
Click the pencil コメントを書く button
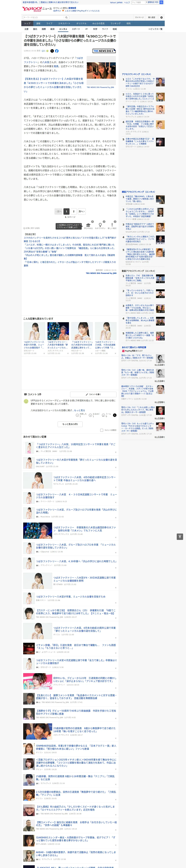[93, 394]
